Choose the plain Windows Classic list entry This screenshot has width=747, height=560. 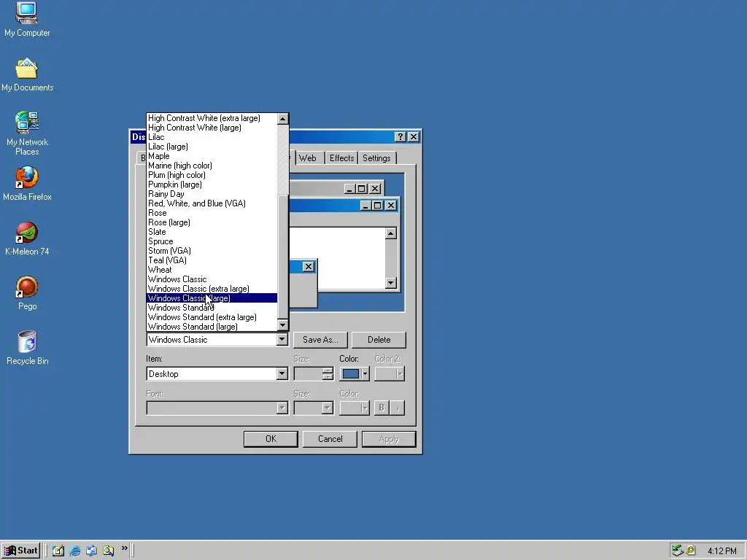212,279
